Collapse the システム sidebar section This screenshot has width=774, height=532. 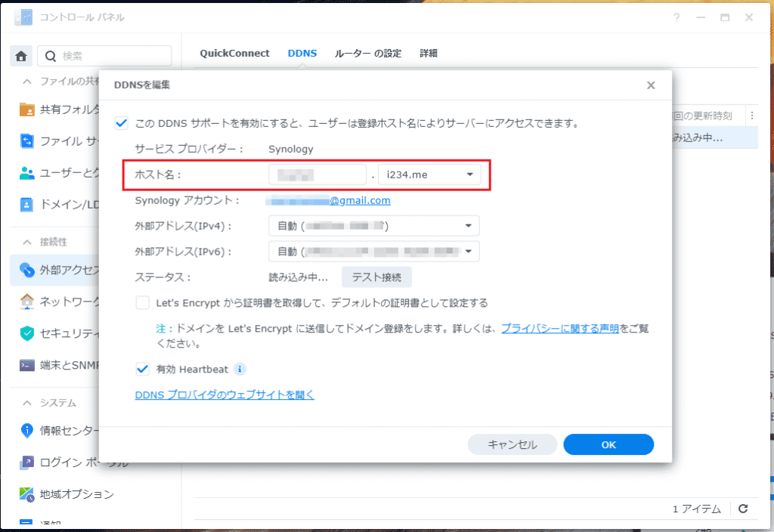tap(27, 403)
